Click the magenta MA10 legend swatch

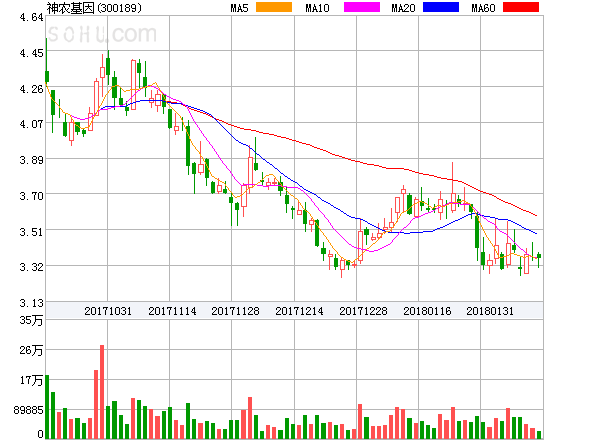[x=360, y=8]
